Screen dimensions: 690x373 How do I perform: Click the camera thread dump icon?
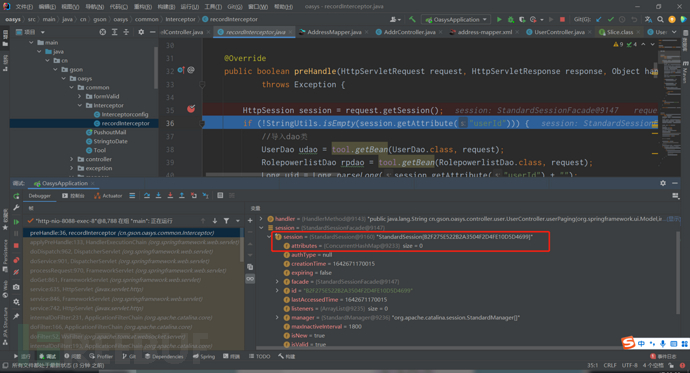pos(16,287)
